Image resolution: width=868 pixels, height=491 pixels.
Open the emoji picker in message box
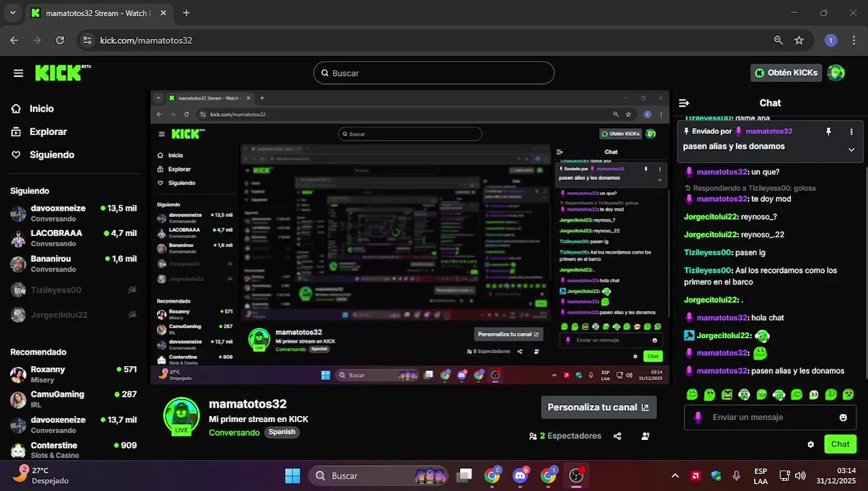(843, 417)
